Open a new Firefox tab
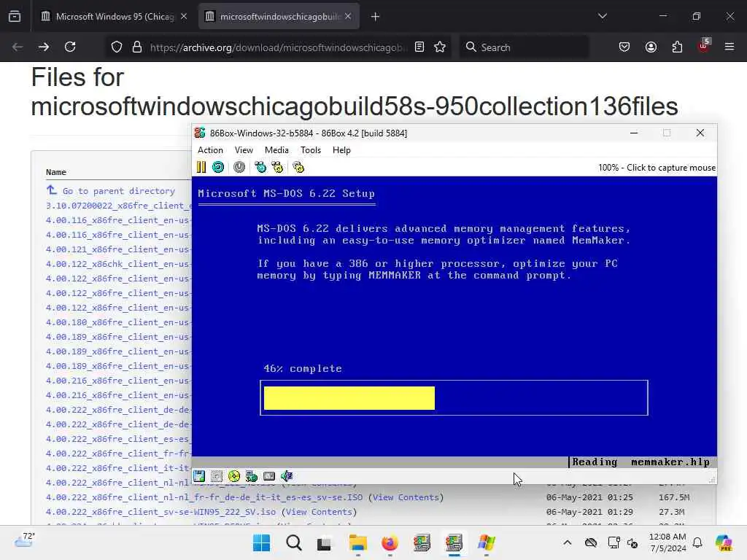The image size is (747, 560). [x=376, y=17]
